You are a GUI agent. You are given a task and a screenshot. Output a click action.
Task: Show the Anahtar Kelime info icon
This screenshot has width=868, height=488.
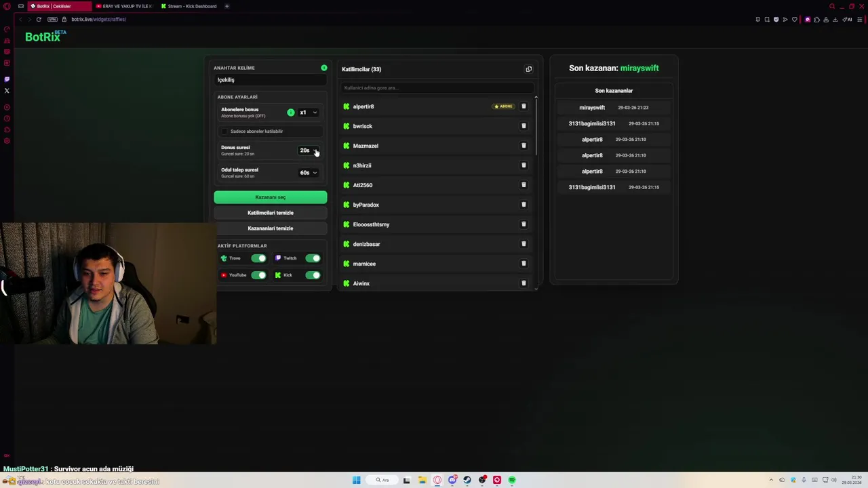click(324, 68)
